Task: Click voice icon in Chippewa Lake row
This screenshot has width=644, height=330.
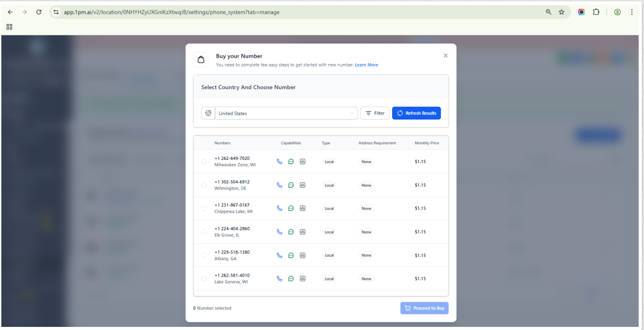Action: tap(279, 208)
